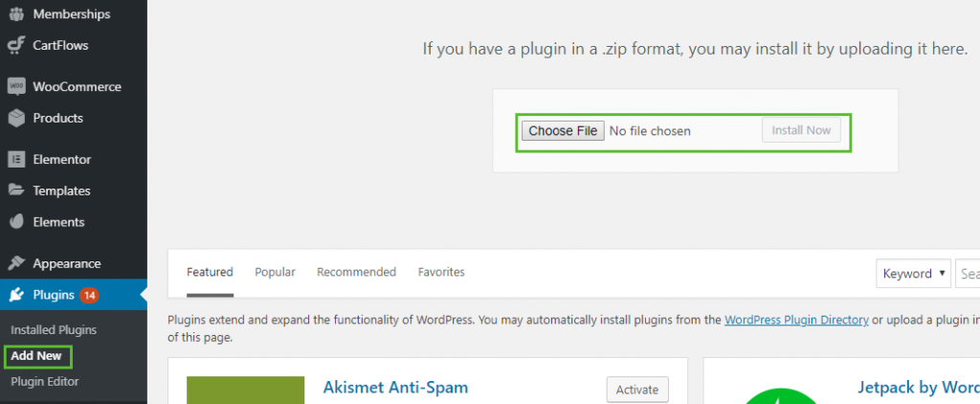This screenshot has width=980, height=404.
Task: Switch to the Recommended tab
Action: point(356,272)
